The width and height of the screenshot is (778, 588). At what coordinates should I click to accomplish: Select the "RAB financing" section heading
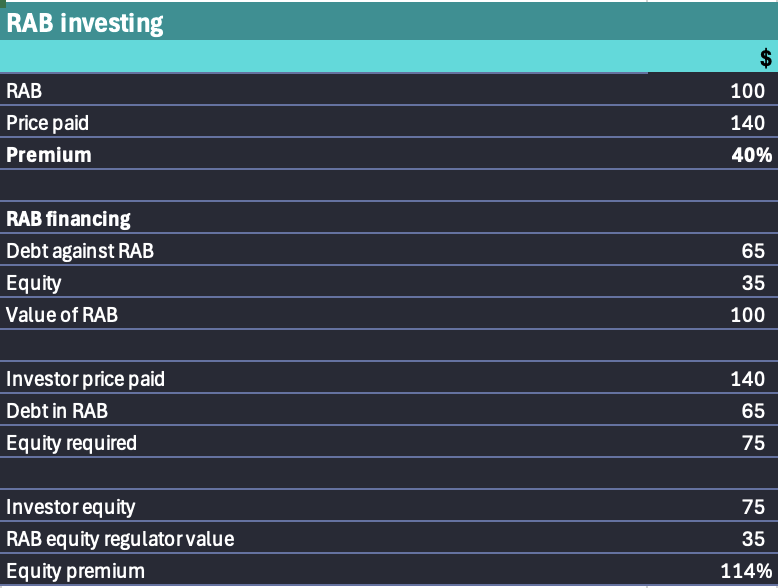pyautogui.click(x=68, y=218)
